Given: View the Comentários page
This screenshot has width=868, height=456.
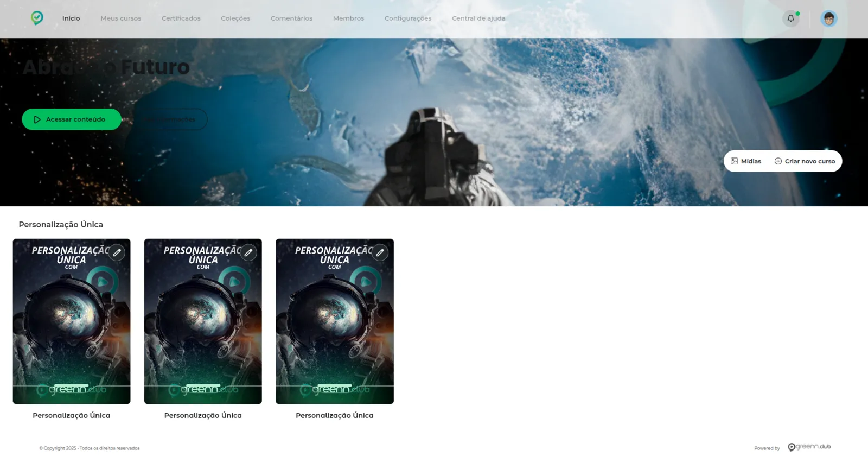Looking at the screenshot, I should click(x=292, y=18).
